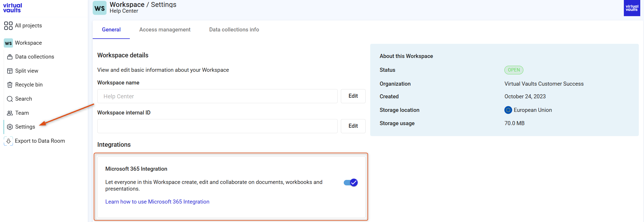Open Team from sidebar
The image size is (644, 222).
tap(22, 113)
